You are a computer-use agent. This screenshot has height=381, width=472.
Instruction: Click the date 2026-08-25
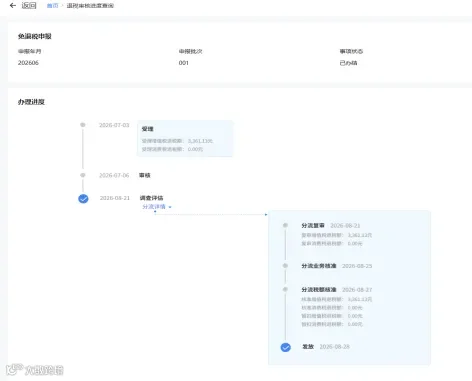[357, 266]
